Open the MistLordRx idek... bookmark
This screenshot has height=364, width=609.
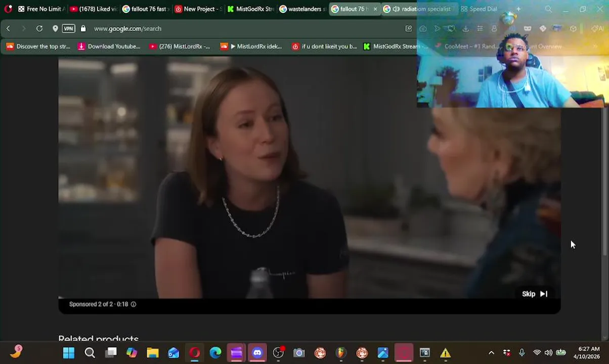[x=251, y=47]
